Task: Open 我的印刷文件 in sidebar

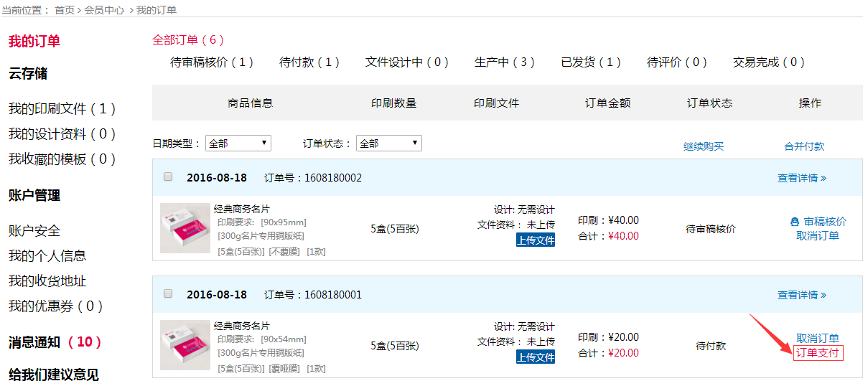Action: [x=62, y=109]
